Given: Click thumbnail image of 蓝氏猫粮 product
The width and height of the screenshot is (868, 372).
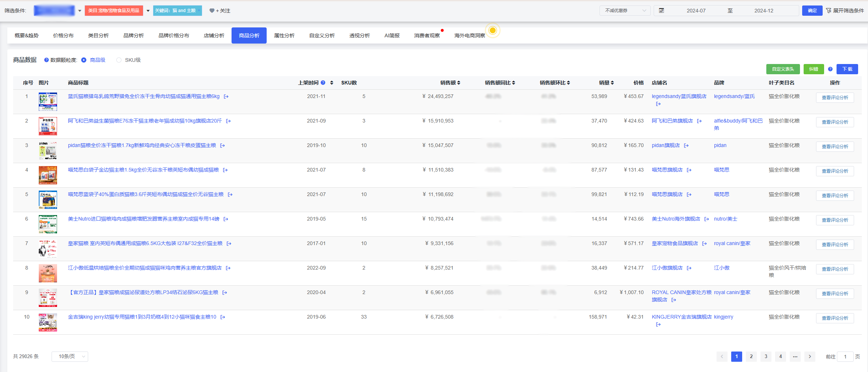Looking at the screenshot, I should tap(48, 102).
